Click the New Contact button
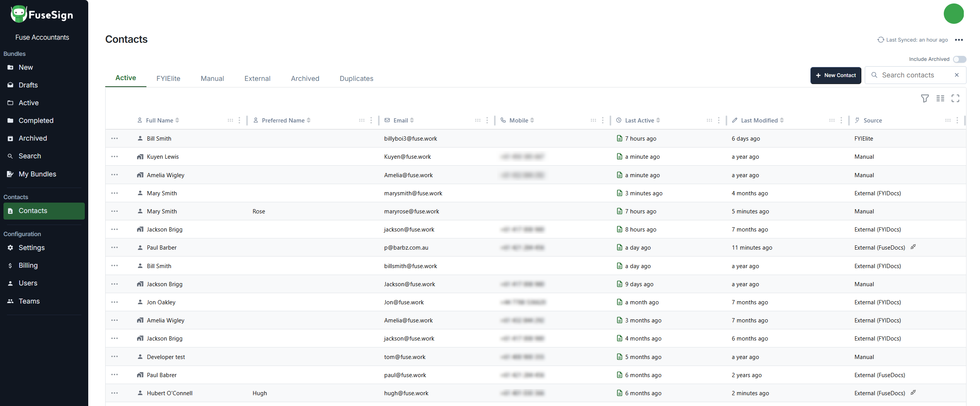This screenshot has height=406, width=980. 835,75
